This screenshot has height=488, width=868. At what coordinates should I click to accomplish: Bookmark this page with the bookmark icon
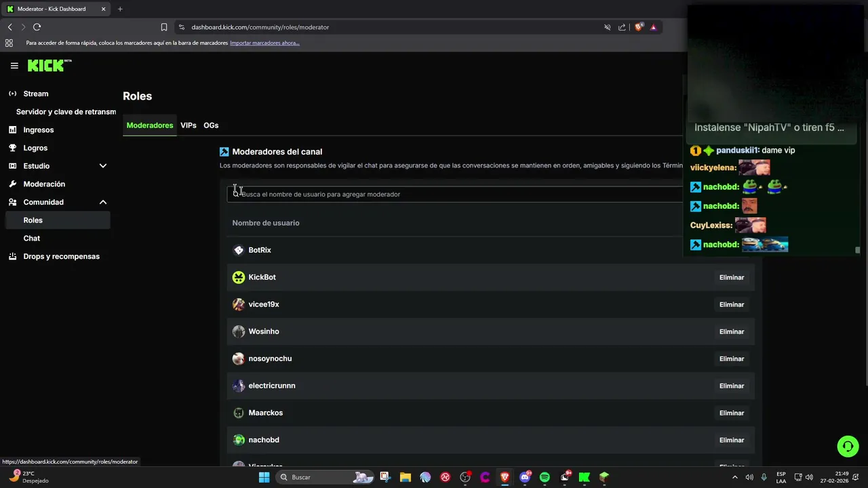point(164,27)
